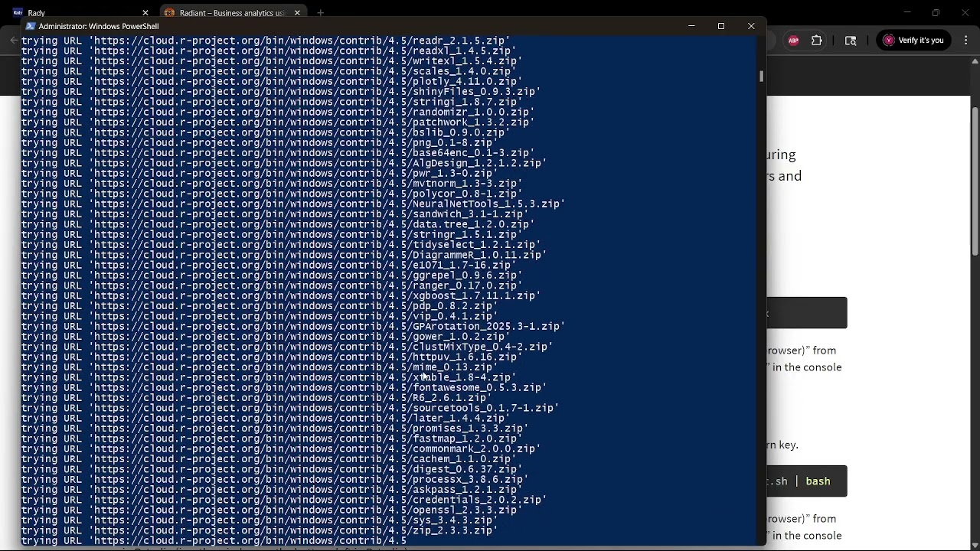This screenshot has height=551, width=980.
Task: Click the dark code block above browser text
Action: (x=807, y=313)
